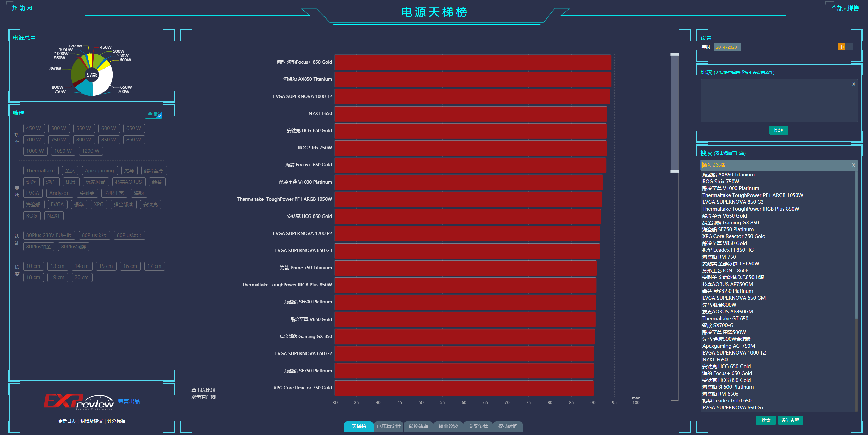Switch to the 交叉负载 tab

(478, 426)
